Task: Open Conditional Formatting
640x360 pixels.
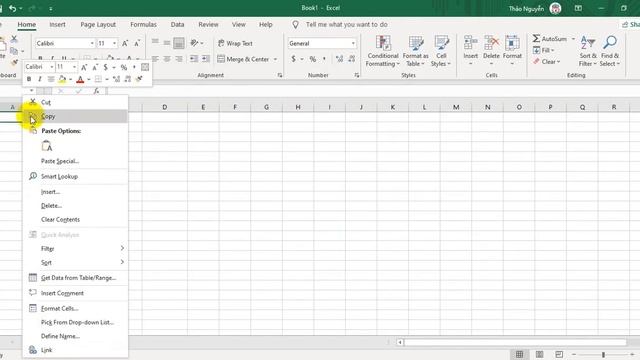Action: click(382, 51)
